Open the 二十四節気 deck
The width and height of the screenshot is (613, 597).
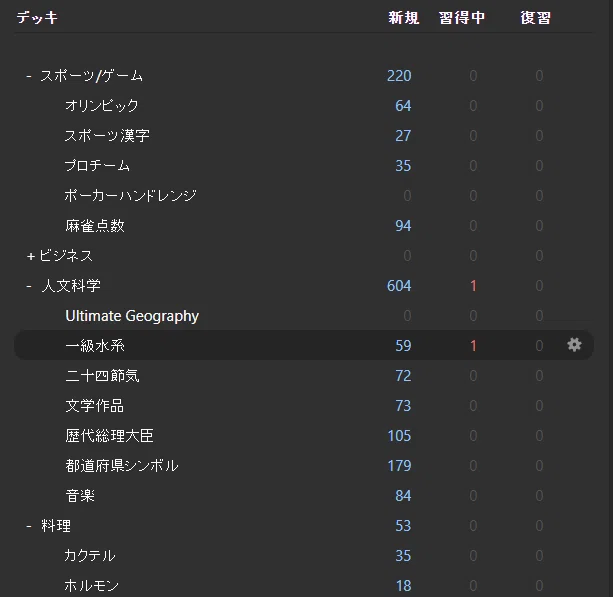click(x=102, y=376)
